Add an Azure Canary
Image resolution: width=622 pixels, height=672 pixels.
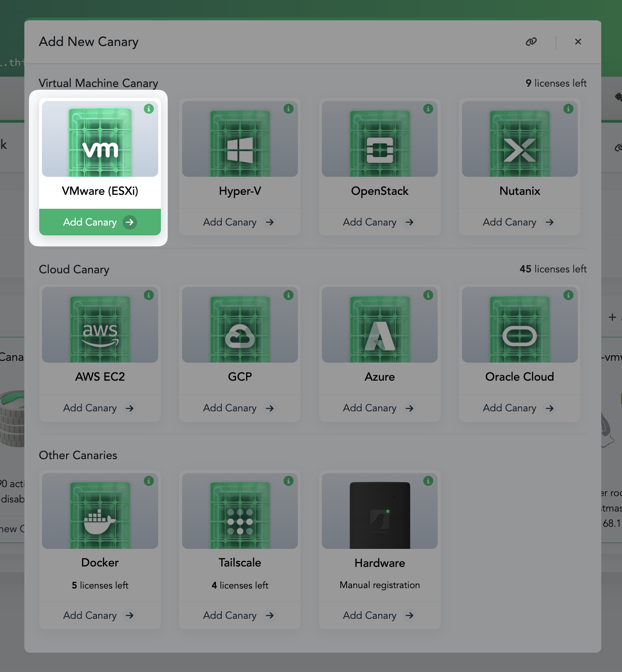click(x=379, y=408)
